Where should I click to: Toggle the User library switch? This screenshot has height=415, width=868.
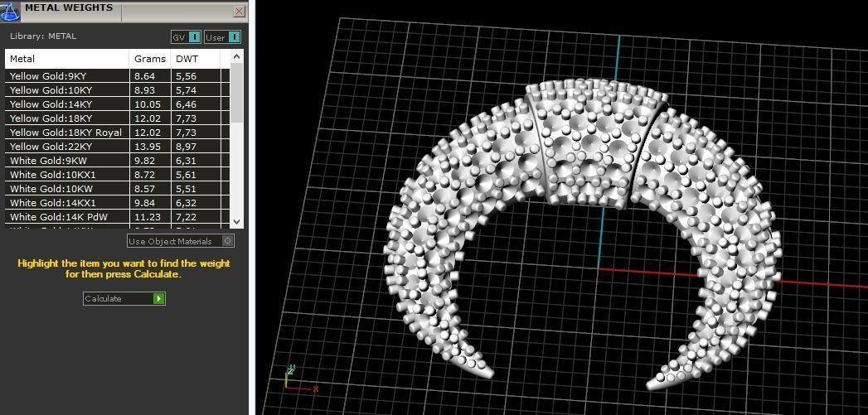click(234, 37)
